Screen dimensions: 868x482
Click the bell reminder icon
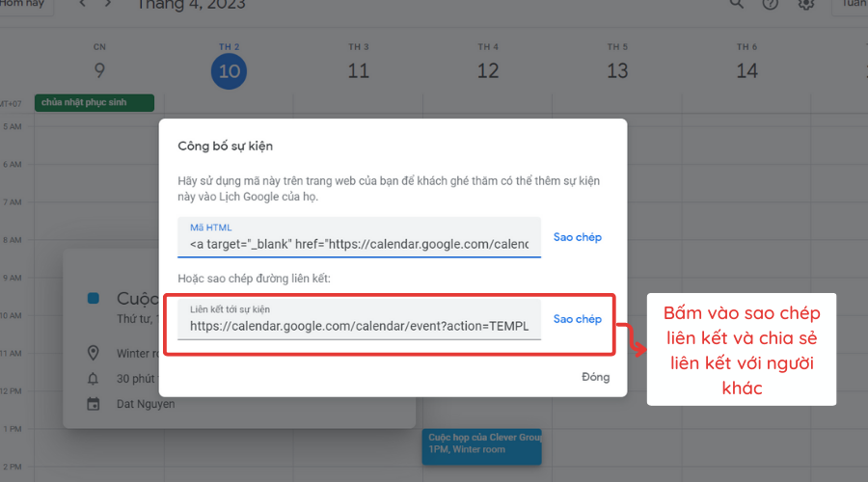point(94,379)
